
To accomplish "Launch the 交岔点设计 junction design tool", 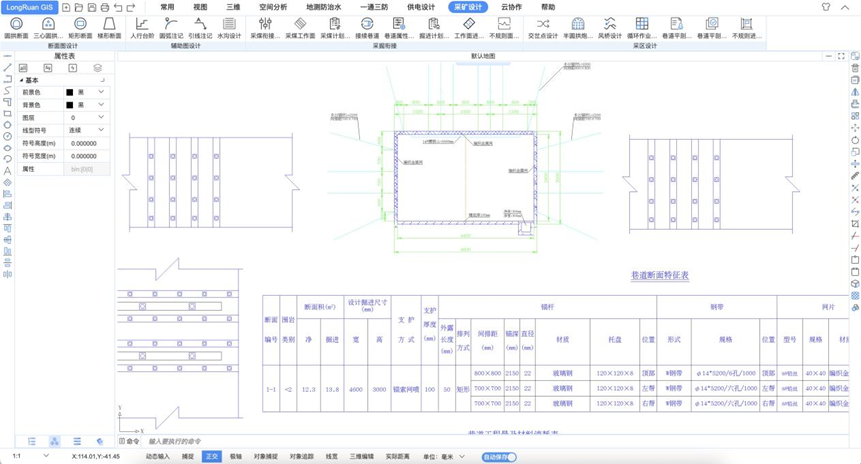I will [x=542, y=26].
